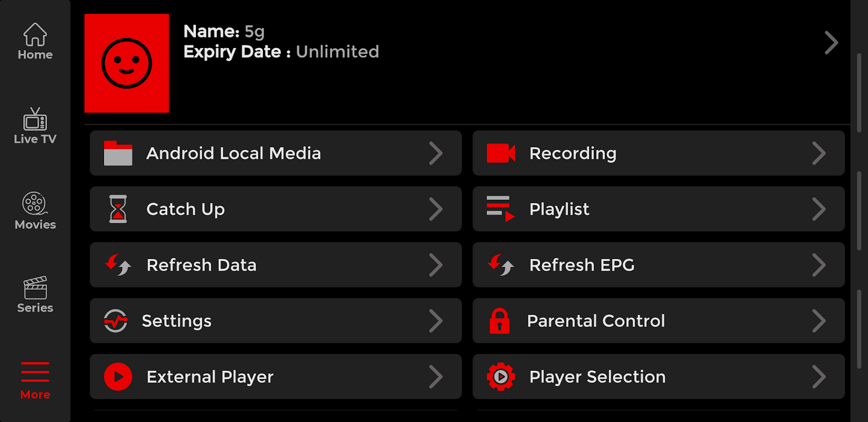Go to Live TV in the sidebar
The height and width of the screenshot is (422, 868).
tap(35, 126)
